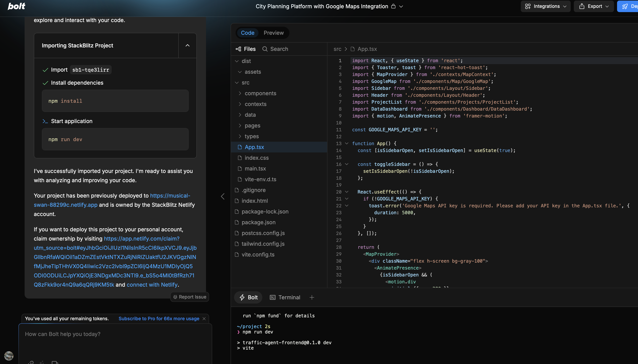Screen dimensions: 638x364
Task: Click the bolt logo
Action: [x=16, y=6]
